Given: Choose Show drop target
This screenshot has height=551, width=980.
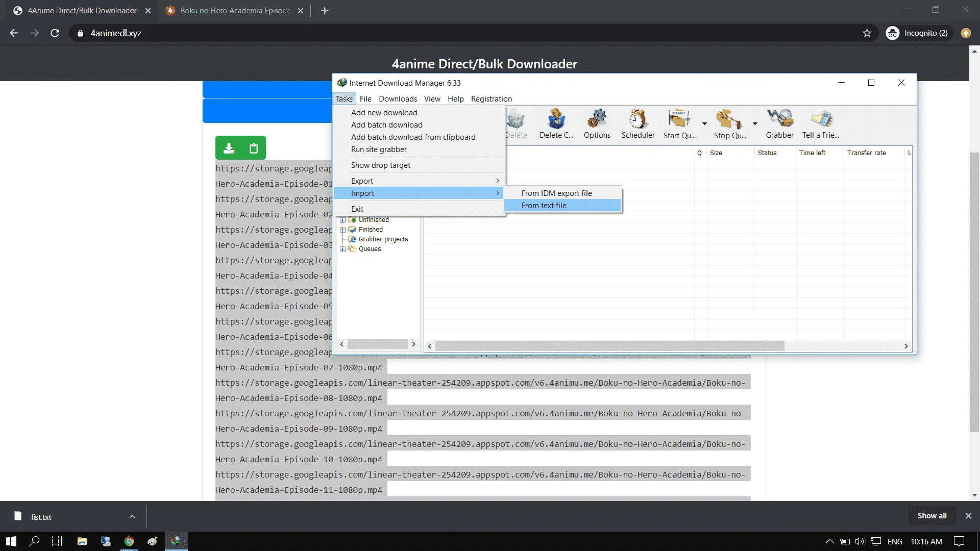Looking at the screenshot, I should [x=419, y=165].
